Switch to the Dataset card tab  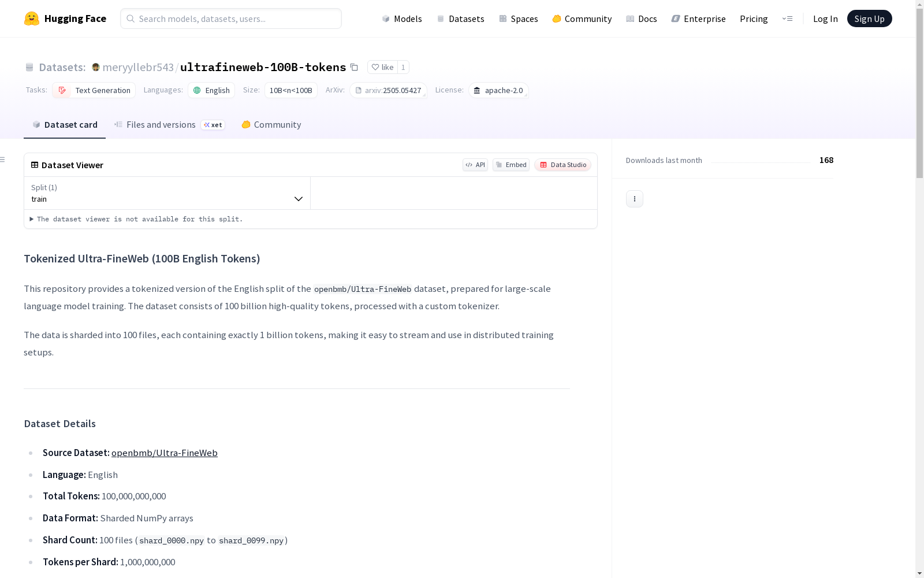tap(65, 125)
